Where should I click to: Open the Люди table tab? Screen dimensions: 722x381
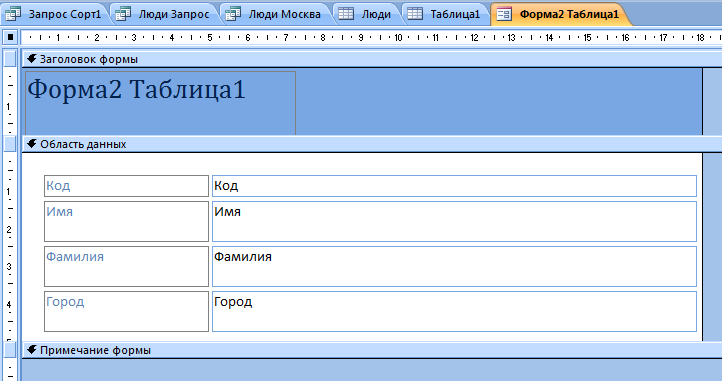click(367, 14)
